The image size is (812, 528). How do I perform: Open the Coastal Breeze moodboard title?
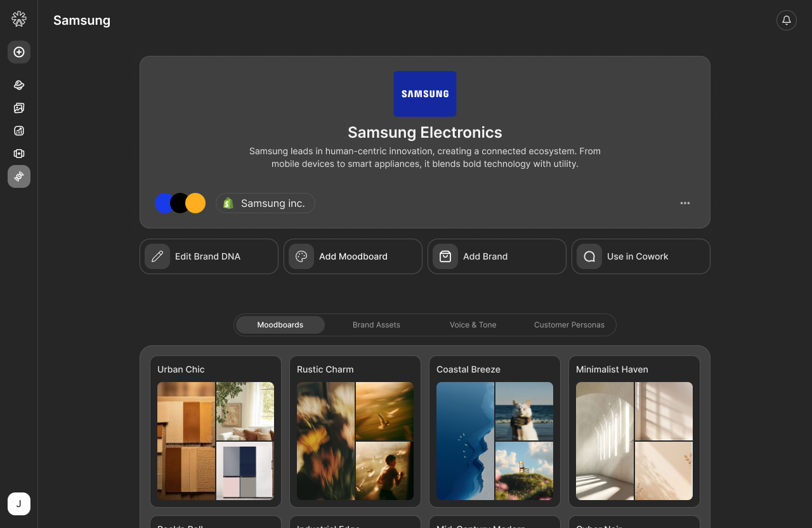pyautogui.click(x=468, y=369)
